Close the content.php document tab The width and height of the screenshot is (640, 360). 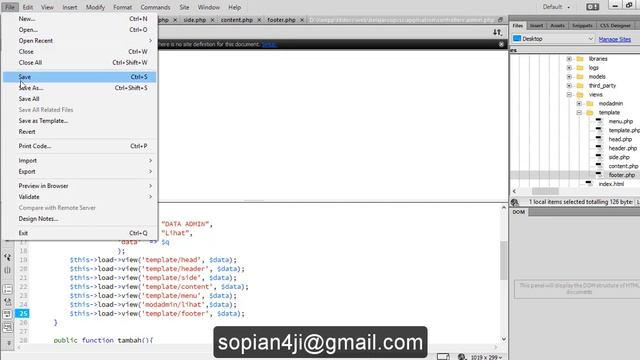pos(259,20)
